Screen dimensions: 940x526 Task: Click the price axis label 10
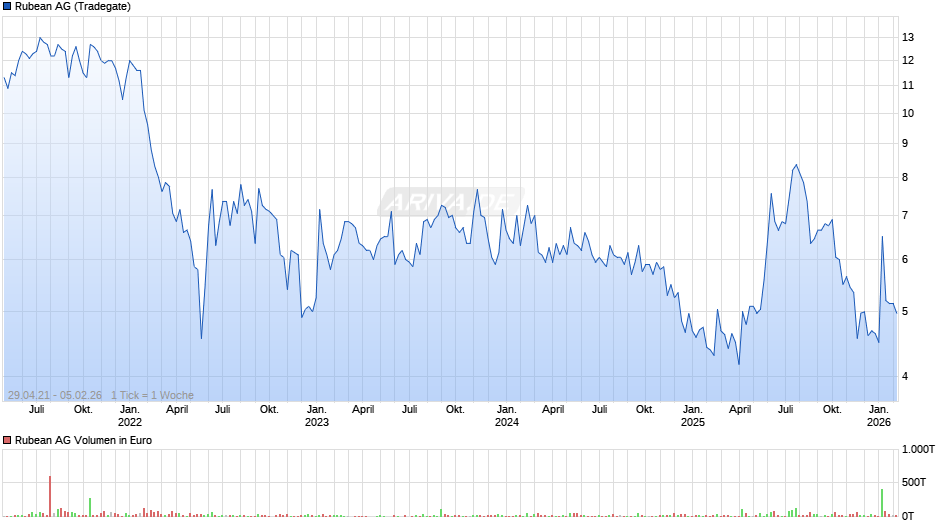908,113
